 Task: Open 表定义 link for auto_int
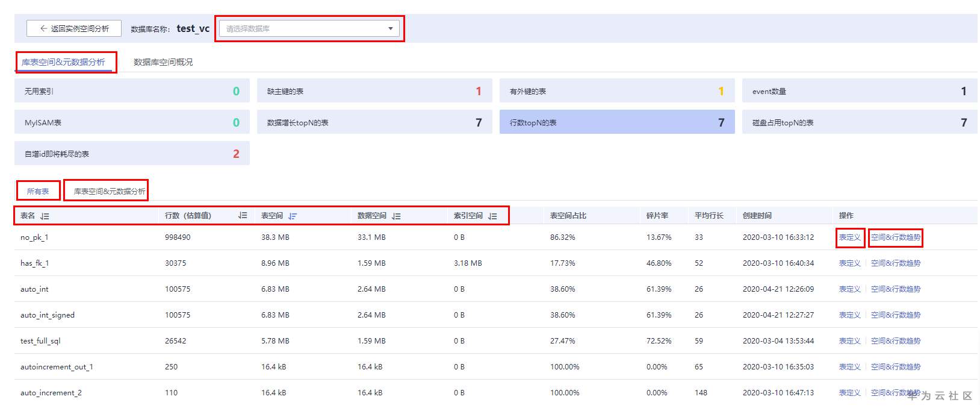coord(849,289)
